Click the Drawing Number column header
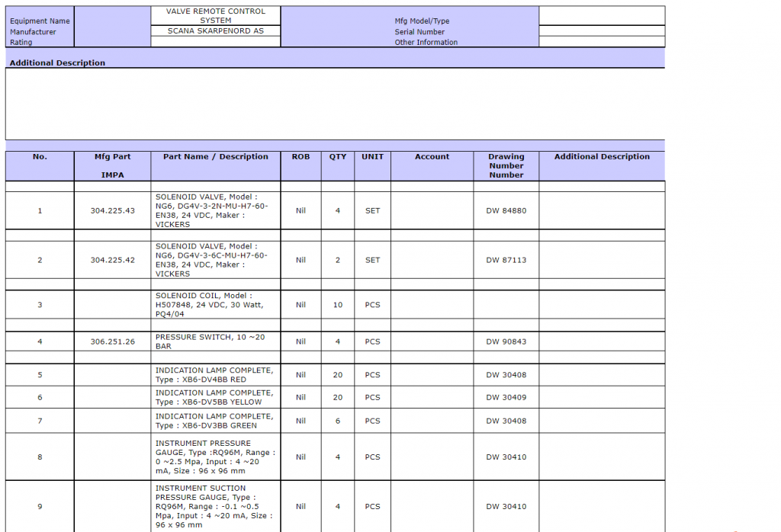Viewport: 781px width, 532px height. click(x=506, y=165)
